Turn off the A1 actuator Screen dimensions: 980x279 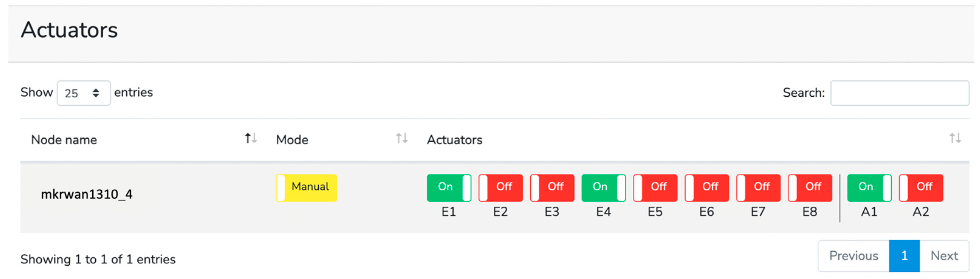pos(869,188)
